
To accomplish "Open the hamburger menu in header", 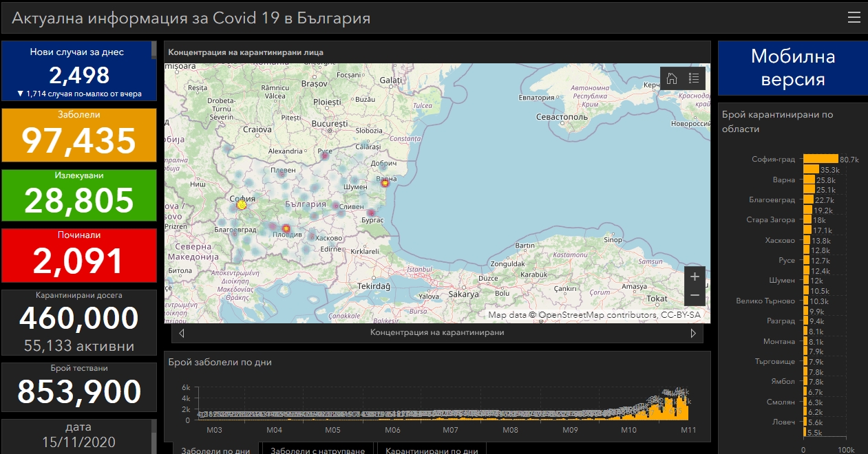I will [854, 18].
